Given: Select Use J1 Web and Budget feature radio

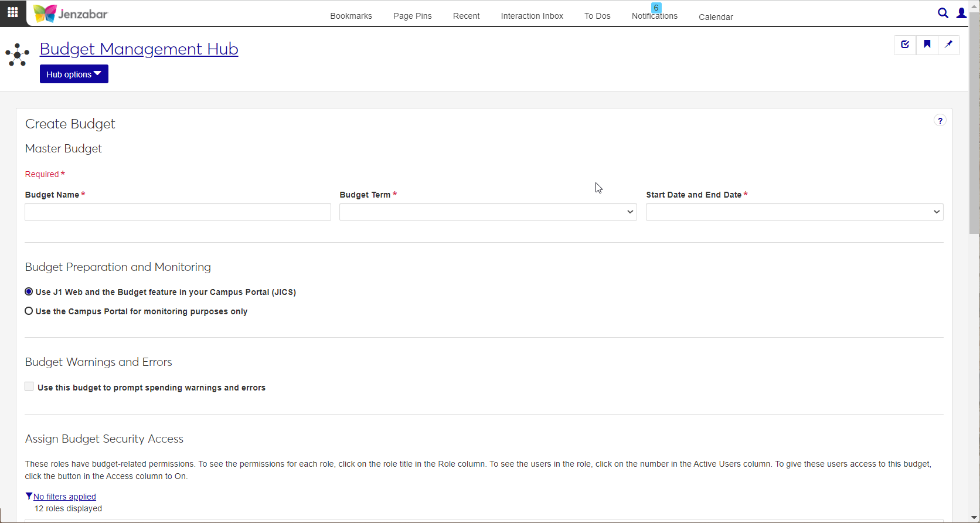Looking at the screenshot, I should click(29, 292).
